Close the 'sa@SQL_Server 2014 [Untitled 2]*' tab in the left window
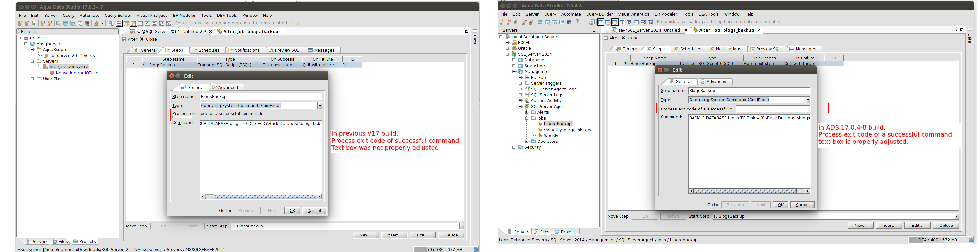This screenshot has width=980, height=252. (x=210, y=32)
